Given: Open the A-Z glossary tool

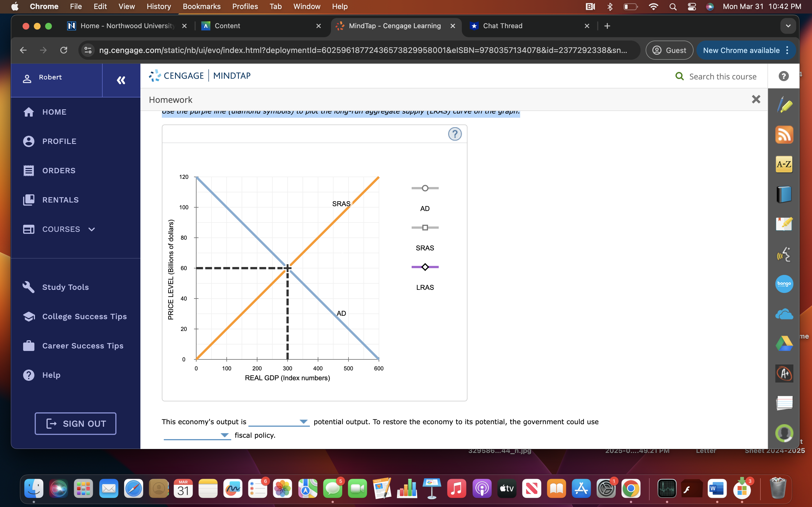Looking at the screenshot, I should pos(784,164).
